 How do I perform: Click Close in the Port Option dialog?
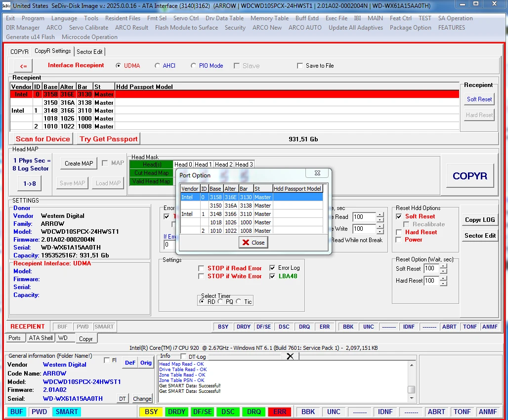tap(254, 243)
